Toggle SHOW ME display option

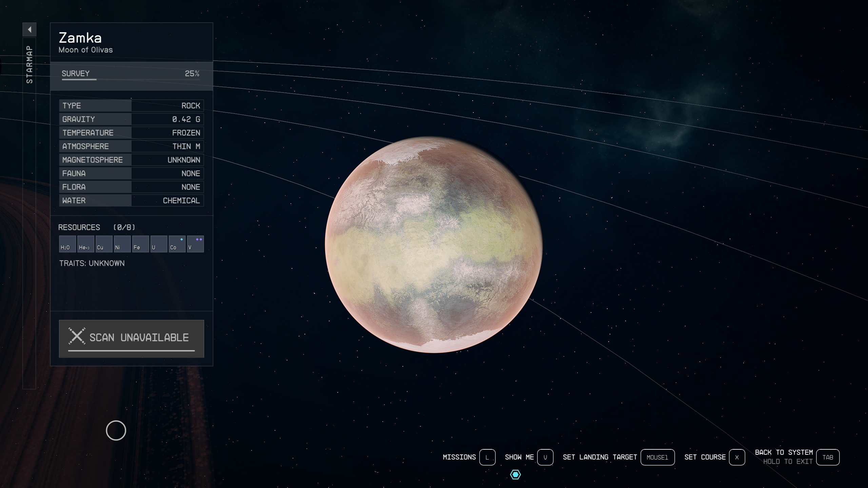tap(544, 456)
